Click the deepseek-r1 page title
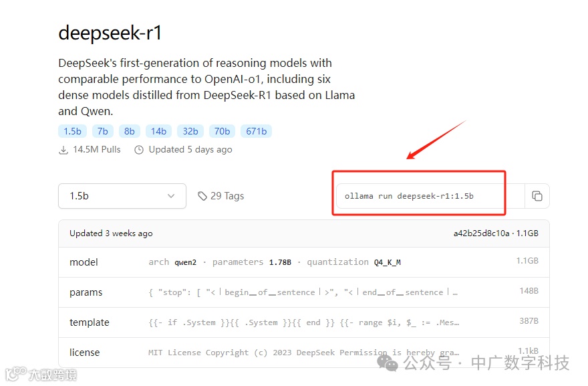Viewport: 588px width, 386px height. (x=110, y=33)
